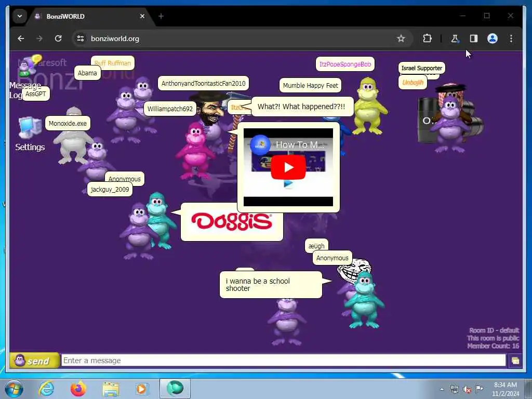Click the ItzPopeSpongeBob name tag
The image size is (532, 399).
345,64
